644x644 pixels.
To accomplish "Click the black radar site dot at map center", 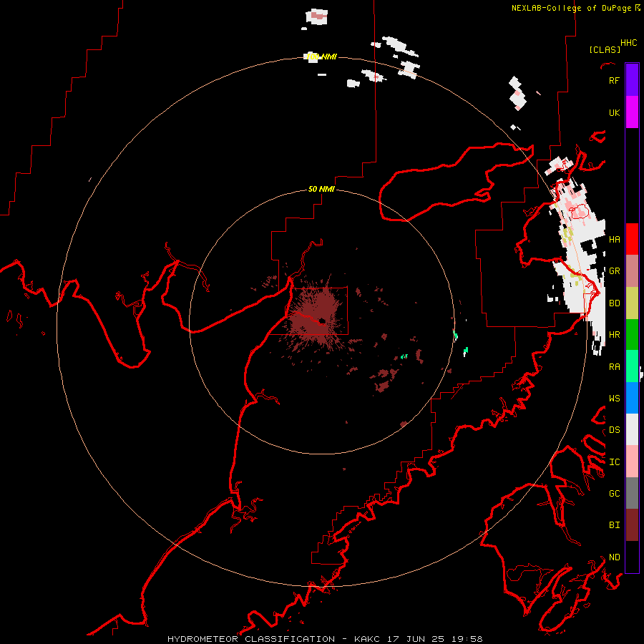I will (x=323, y=321).
